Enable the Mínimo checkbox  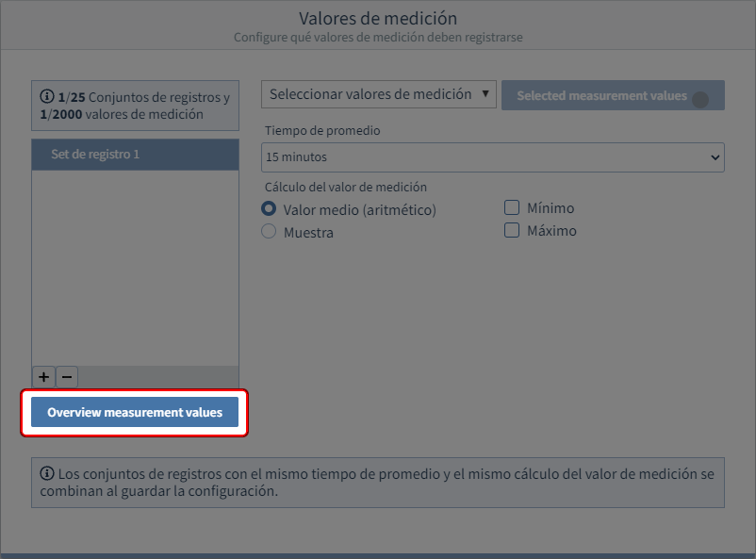pos(512,207)
